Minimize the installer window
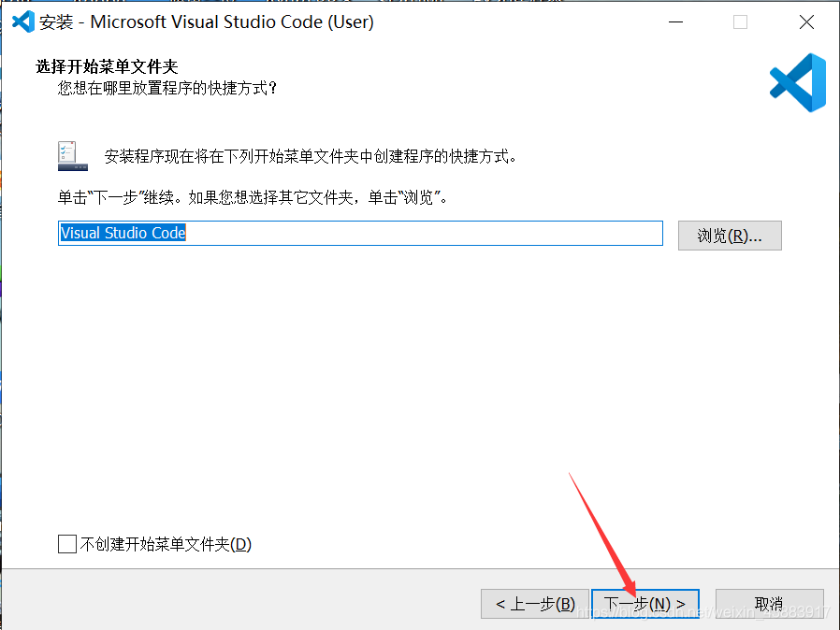Screen dimensions: 840x630 click(x=675, y=21)
